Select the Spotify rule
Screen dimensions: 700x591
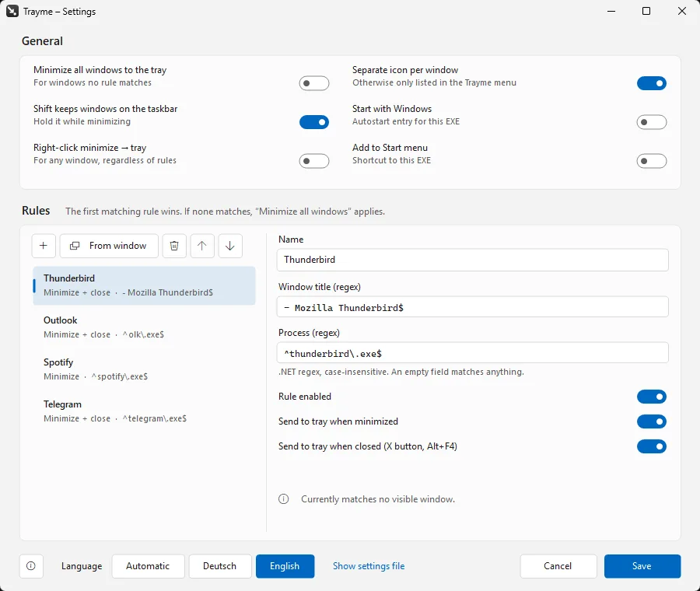pos(144,369)
